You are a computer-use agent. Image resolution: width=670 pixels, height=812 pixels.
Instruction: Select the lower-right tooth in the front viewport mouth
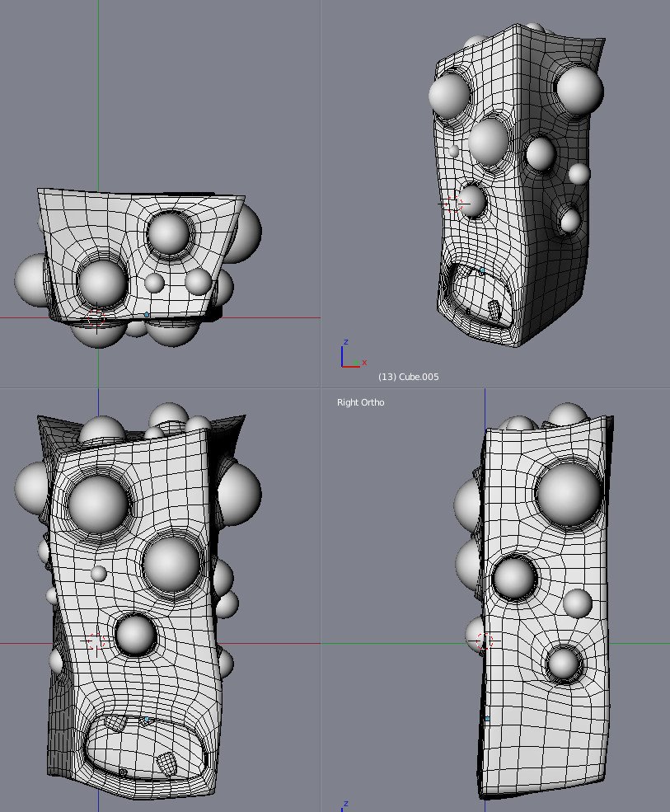(x=167, y=764)
